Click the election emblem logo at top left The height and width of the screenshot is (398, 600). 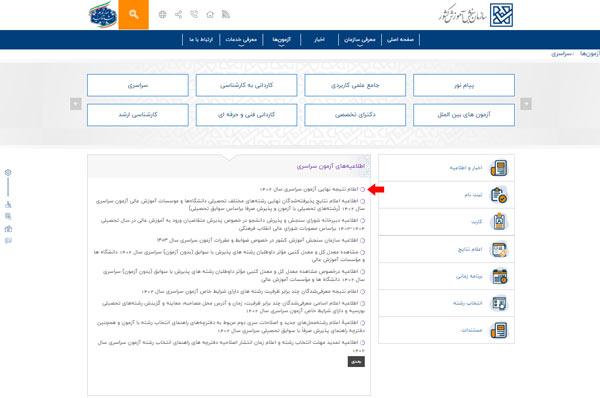pos(103,15)
